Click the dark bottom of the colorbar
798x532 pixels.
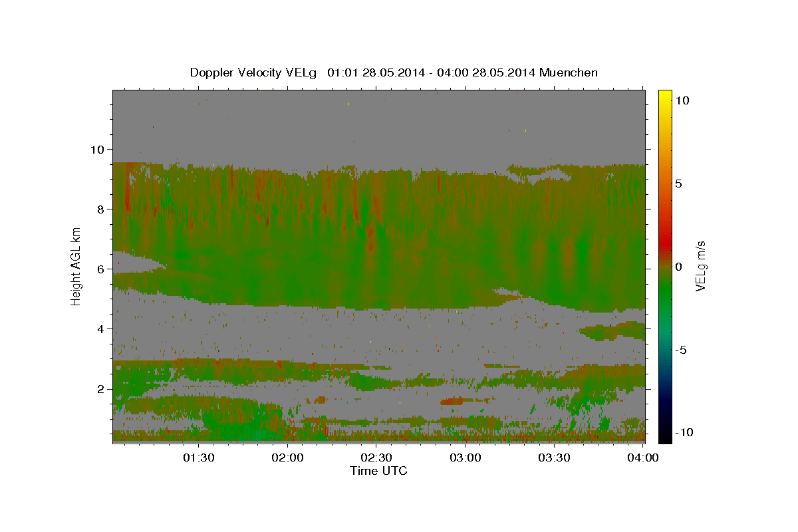point(665,432)
